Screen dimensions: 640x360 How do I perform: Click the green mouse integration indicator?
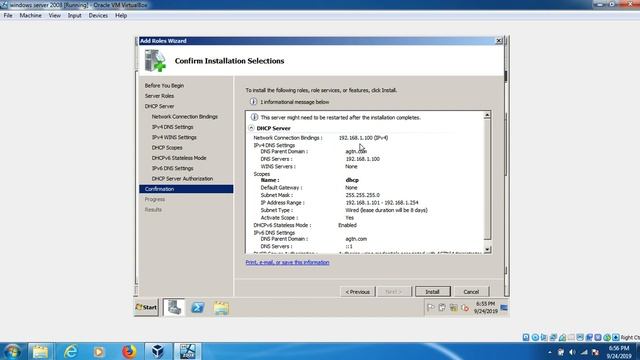[x=607, y=337]
